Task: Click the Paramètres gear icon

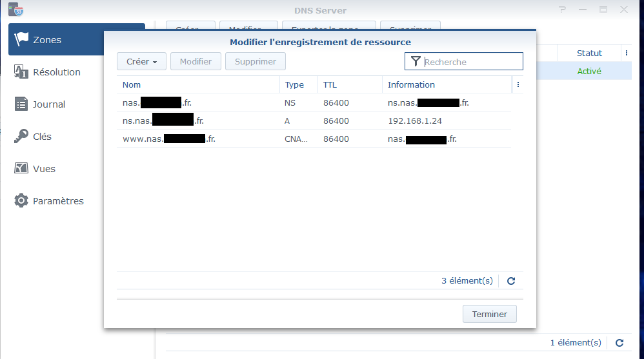Action: coord(21,200)
